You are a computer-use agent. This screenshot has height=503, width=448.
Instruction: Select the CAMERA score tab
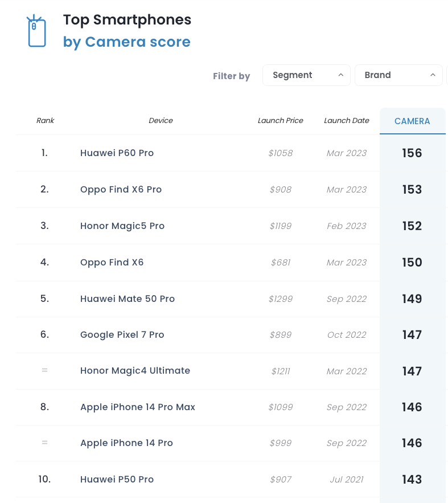413,121
